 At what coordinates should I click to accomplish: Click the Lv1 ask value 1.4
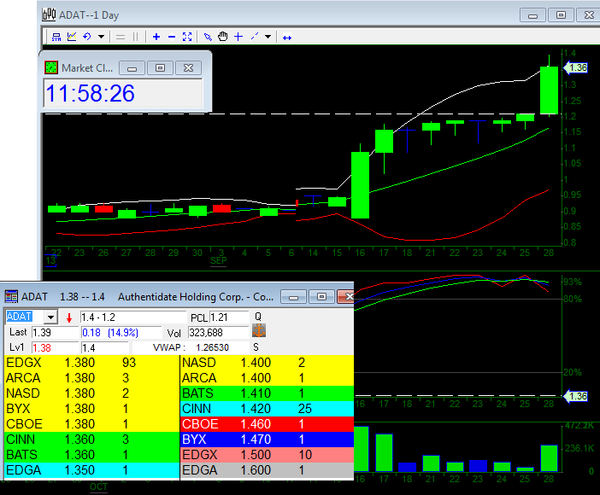[105, 348]
